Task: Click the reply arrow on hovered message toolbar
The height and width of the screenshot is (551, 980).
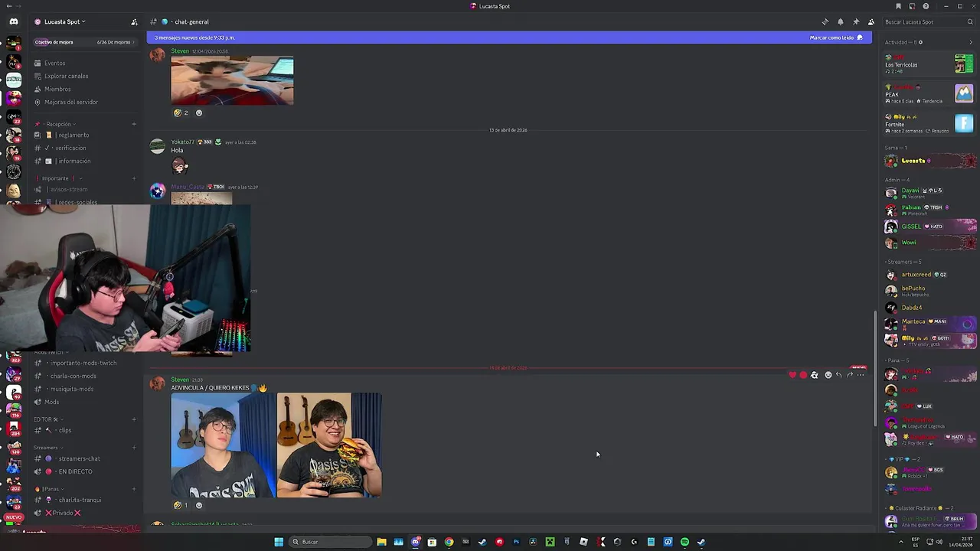Action: point(838,375)
